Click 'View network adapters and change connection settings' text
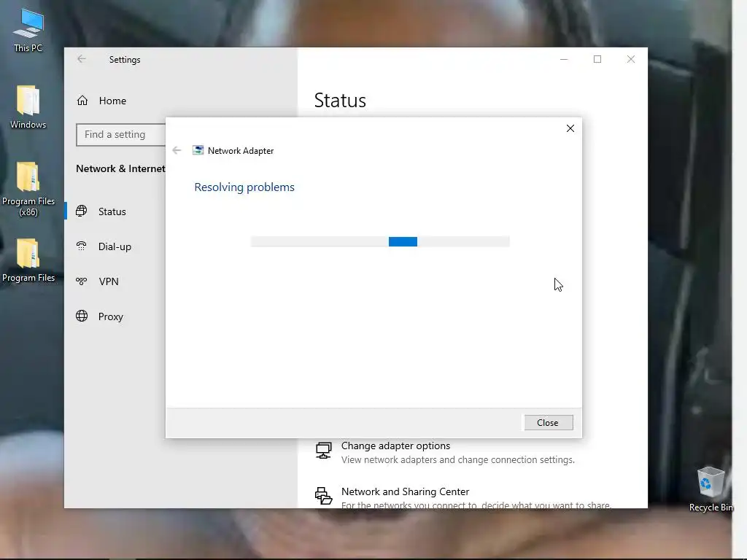747x560 pixels. pyautogui.click(x=458, y=459)
